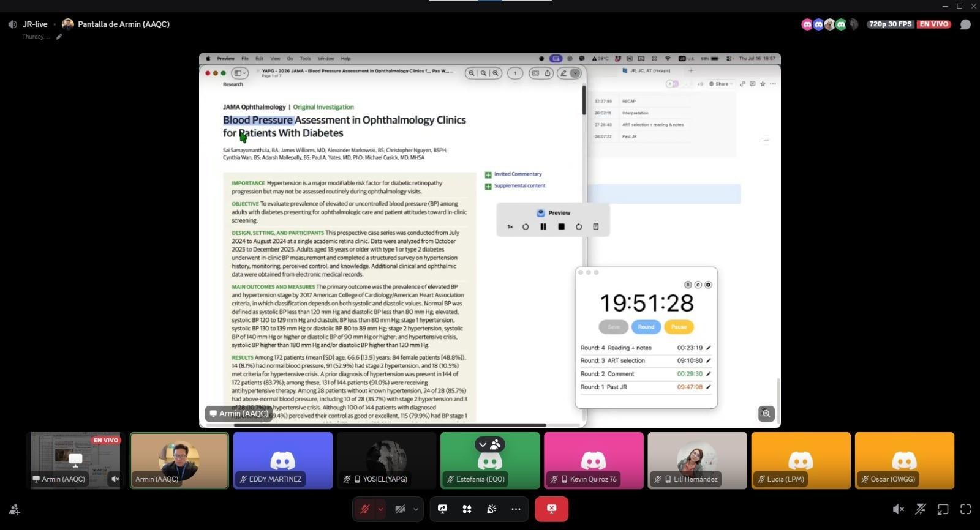The image size is (980, 530).
Task: Open Share dropdown in notes window
Action: point(721,84)
